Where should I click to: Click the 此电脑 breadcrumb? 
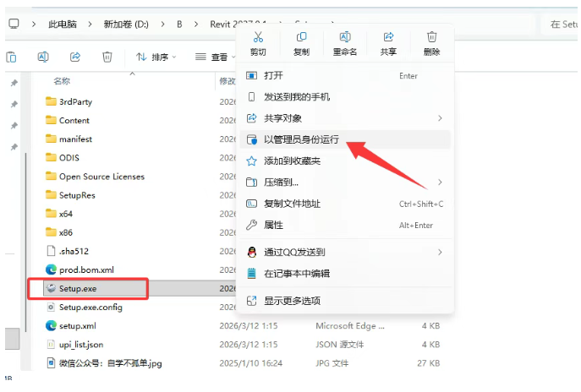click(64, 24)
